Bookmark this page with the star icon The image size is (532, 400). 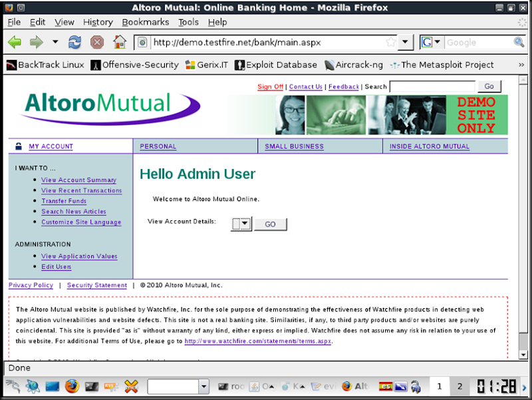pyautogui.click(x=391, y=43)
